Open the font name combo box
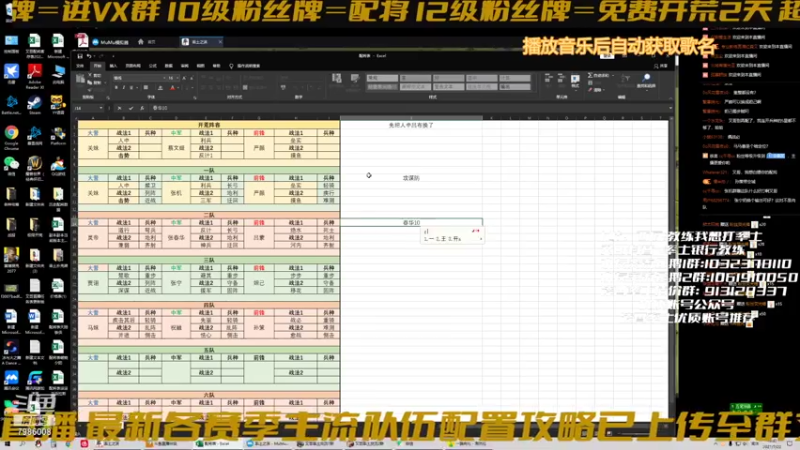Screen dimensions: 800x450 point(140,78)
